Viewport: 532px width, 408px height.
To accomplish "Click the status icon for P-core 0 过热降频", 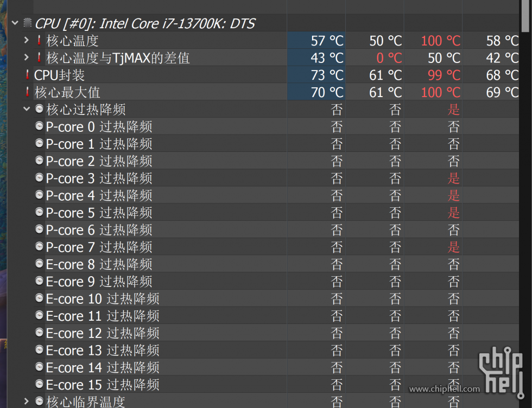I will tap(39, 126).
